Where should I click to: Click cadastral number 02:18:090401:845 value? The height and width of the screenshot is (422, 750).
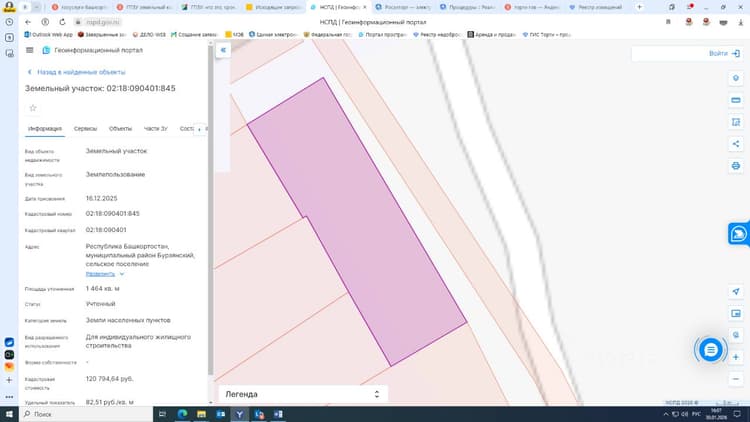[112, 214]
